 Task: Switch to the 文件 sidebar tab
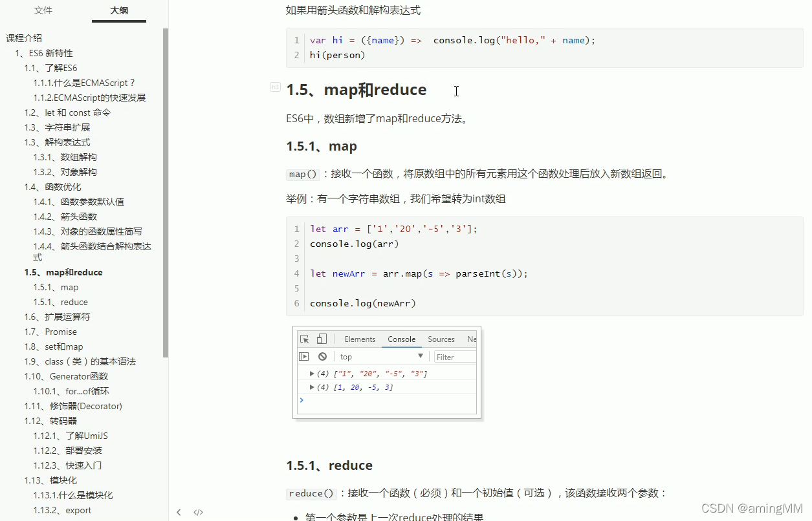click(43, 11)
